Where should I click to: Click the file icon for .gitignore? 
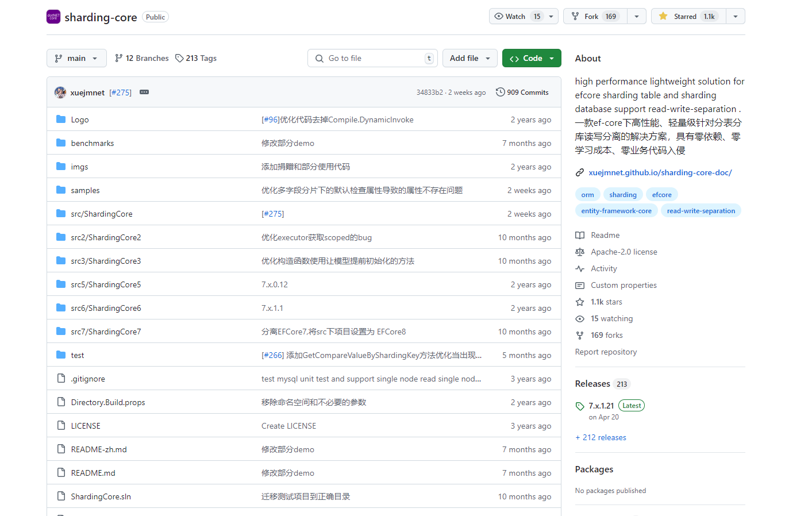tap(61, 378)
